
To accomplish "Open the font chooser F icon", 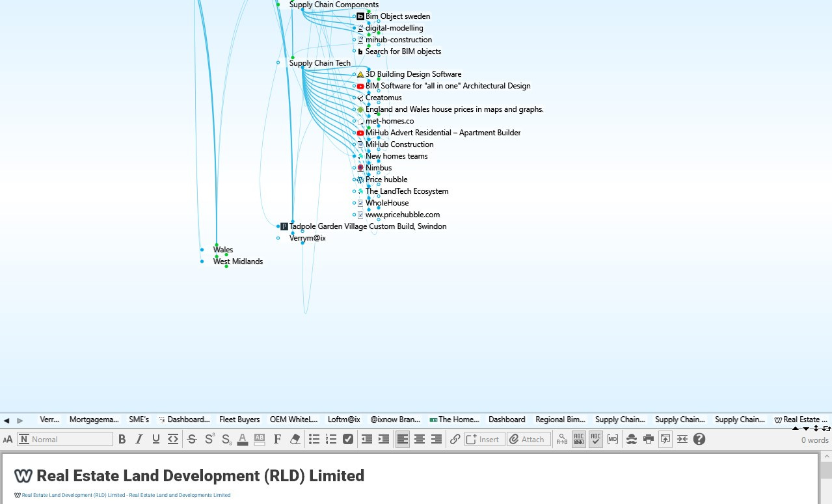I will pos(277,440).
